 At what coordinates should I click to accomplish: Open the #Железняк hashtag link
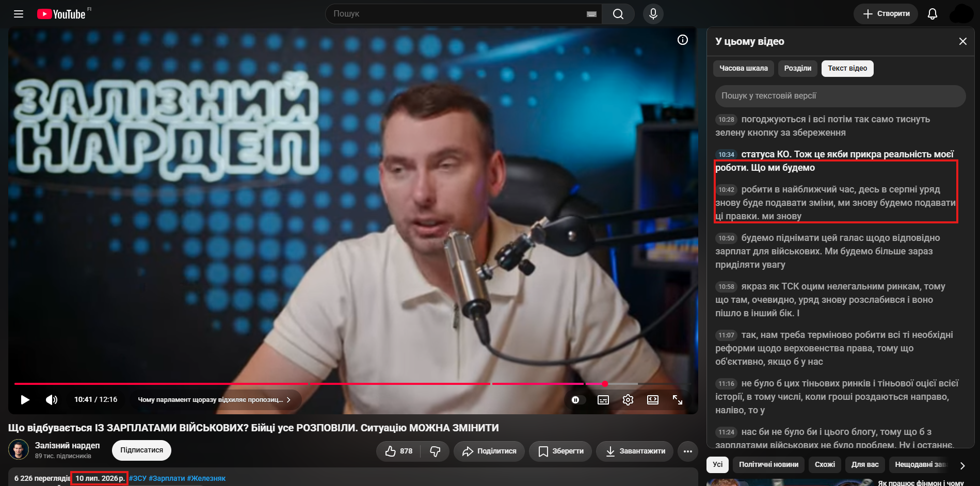click(x=206, y=478)
